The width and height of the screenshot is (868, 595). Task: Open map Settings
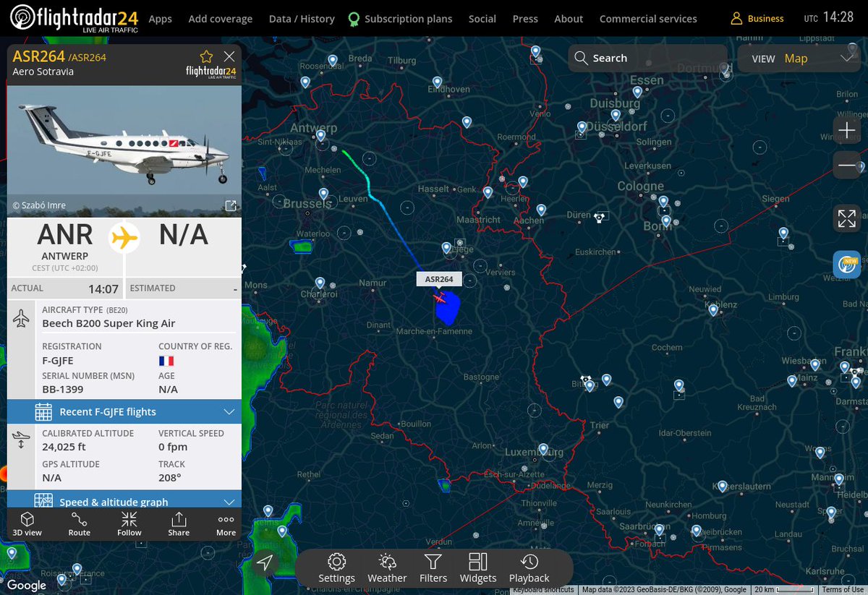click(336, 568)
